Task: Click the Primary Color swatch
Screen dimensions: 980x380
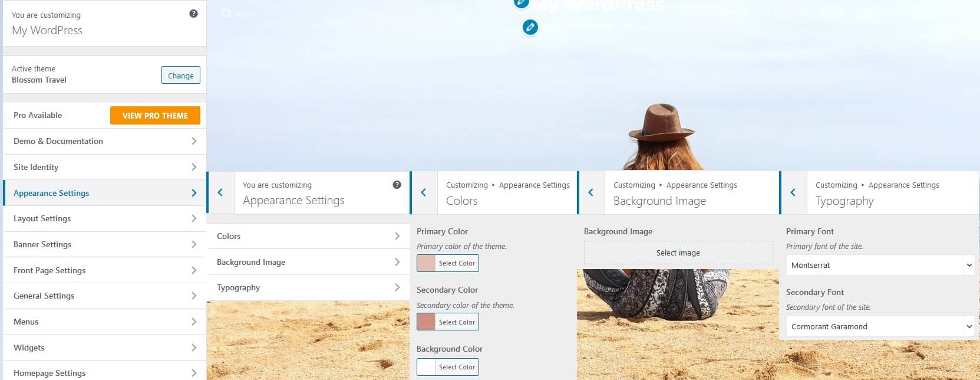Action: click(x=426, y=263)
